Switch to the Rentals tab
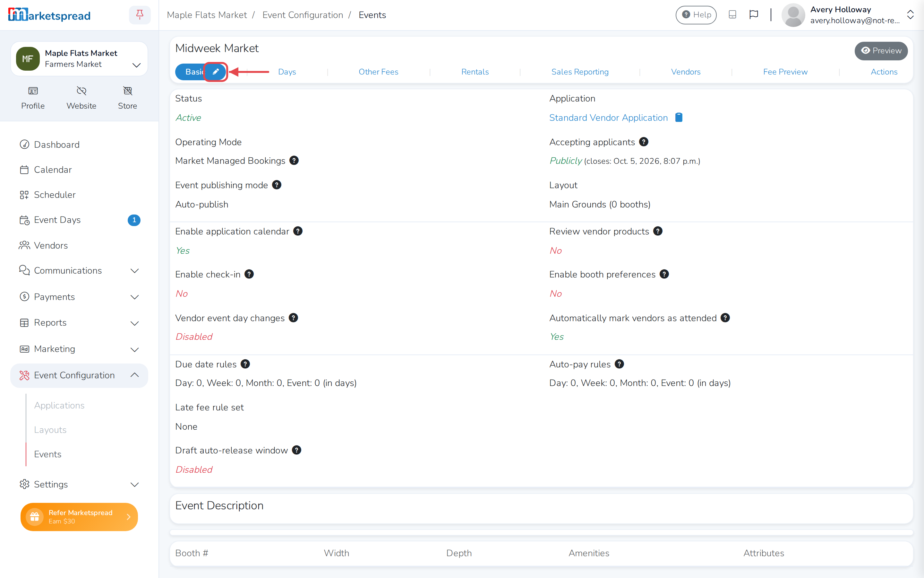 coord(475,72)
